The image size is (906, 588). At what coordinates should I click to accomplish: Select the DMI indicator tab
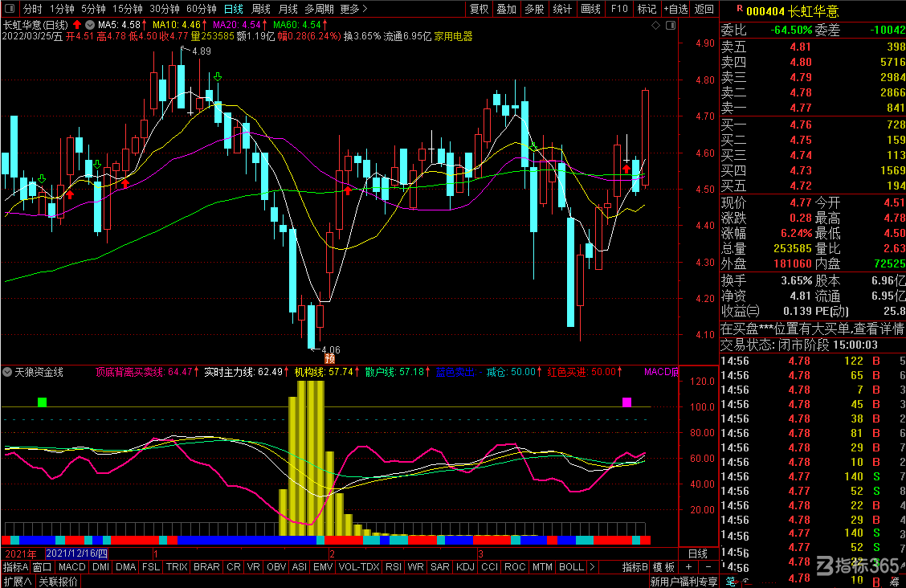click(x=100, y=567)
